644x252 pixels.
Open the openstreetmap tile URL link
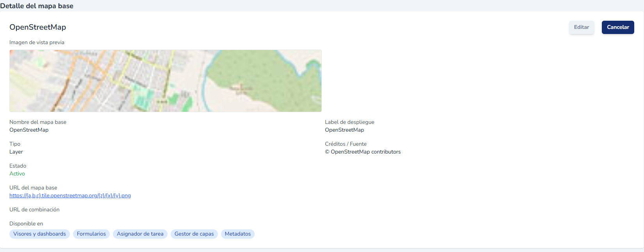click(70, 196)
